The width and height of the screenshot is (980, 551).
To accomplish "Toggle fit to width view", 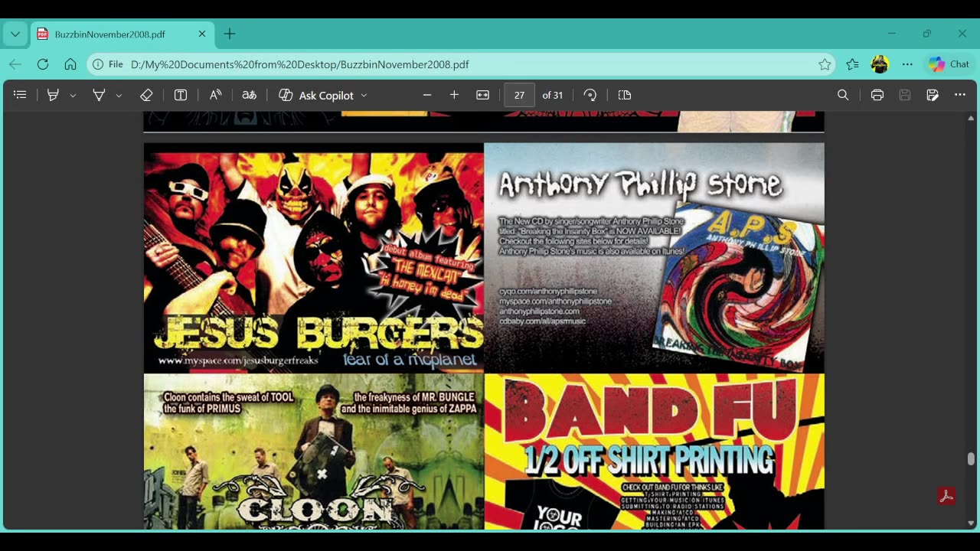I will 482,95.
